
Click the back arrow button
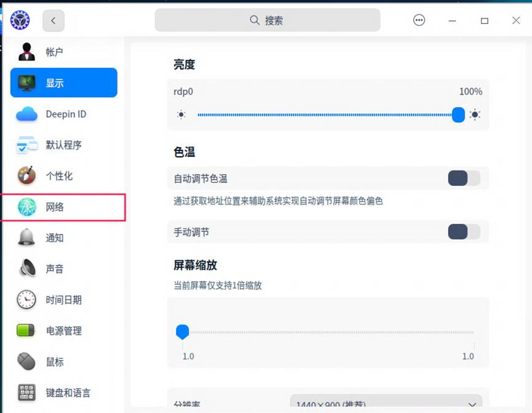(x=53, y=20)
